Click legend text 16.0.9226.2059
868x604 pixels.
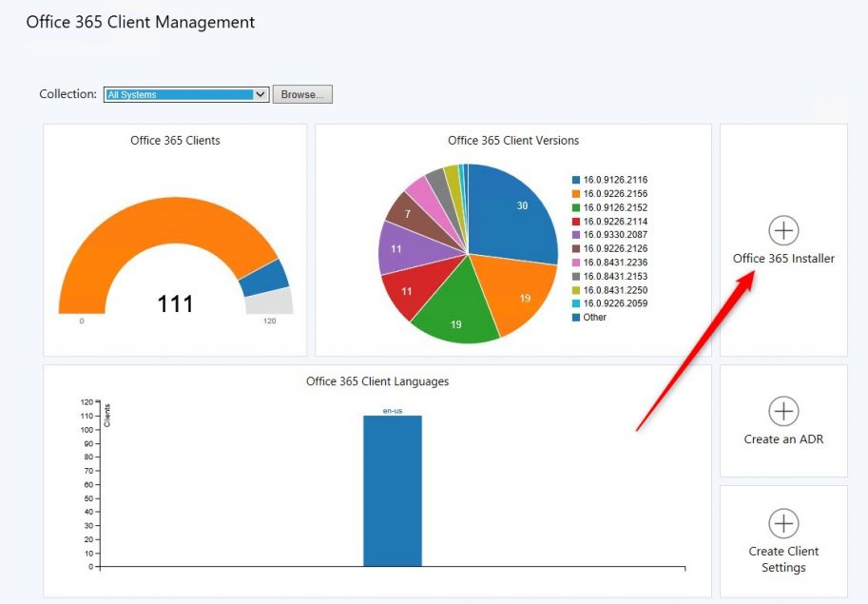coord(615,303)
